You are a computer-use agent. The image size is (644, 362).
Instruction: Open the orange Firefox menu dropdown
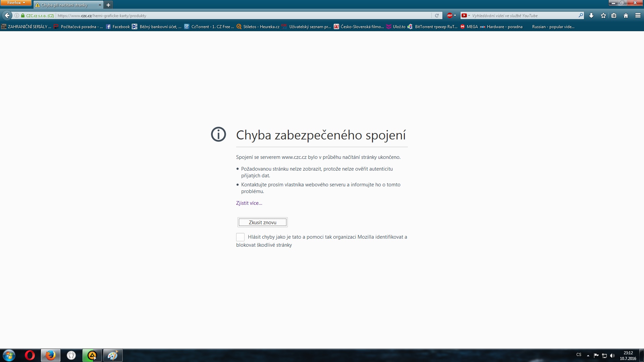tap(16, 3)
